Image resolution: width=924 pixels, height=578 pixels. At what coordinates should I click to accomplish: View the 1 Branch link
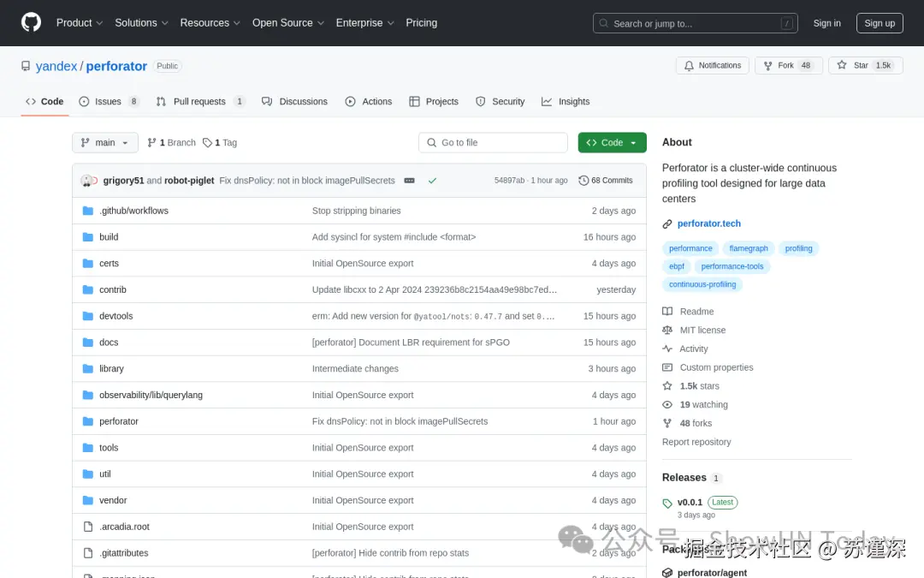pos(171,143)
